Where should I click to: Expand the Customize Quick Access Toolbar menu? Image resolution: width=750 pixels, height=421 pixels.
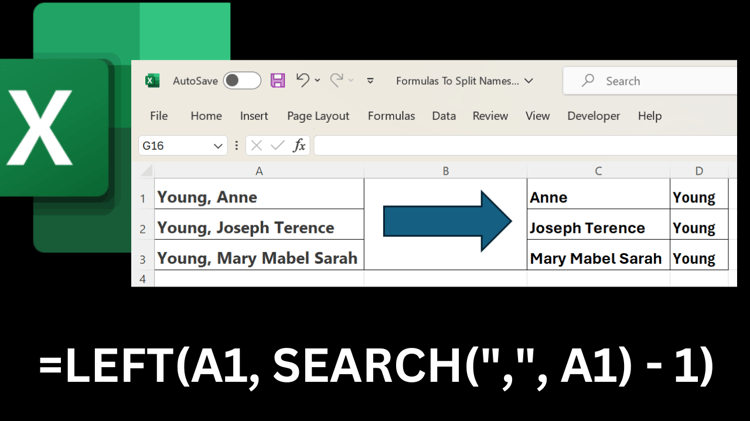tap(370, 80)
